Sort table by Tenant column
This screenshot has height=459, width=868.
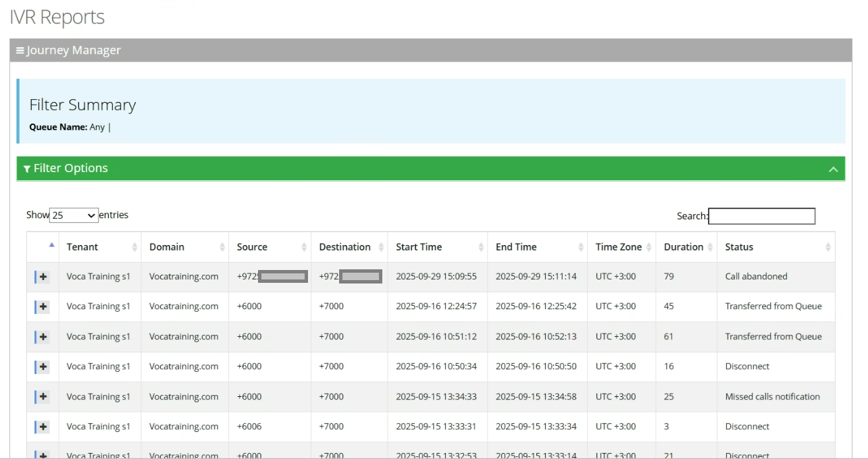coord(99,247)
